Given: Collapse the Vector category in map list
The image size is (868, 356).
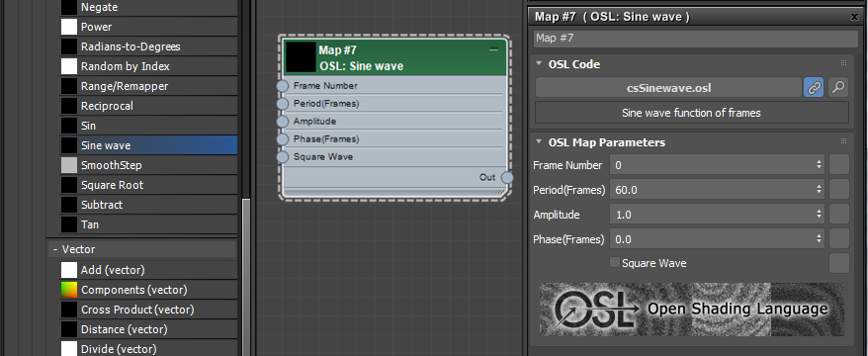Looking at the screenshot, I should pyautogui.click(x=55, y=250).
